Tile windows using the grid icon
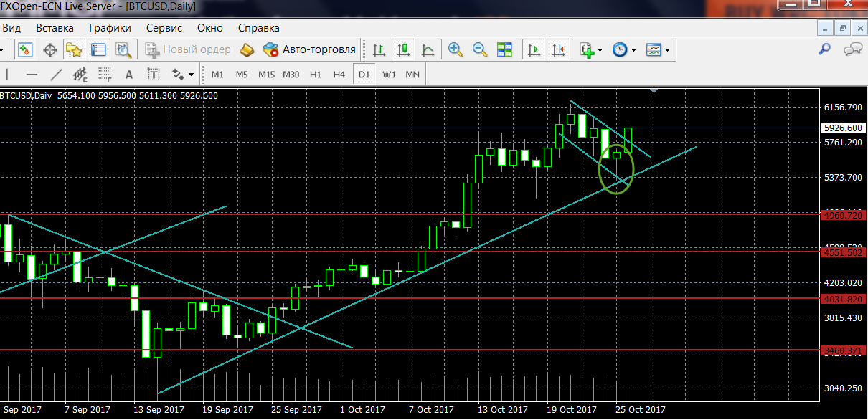This screenshot has height=420, width=868. pos(504,49)
